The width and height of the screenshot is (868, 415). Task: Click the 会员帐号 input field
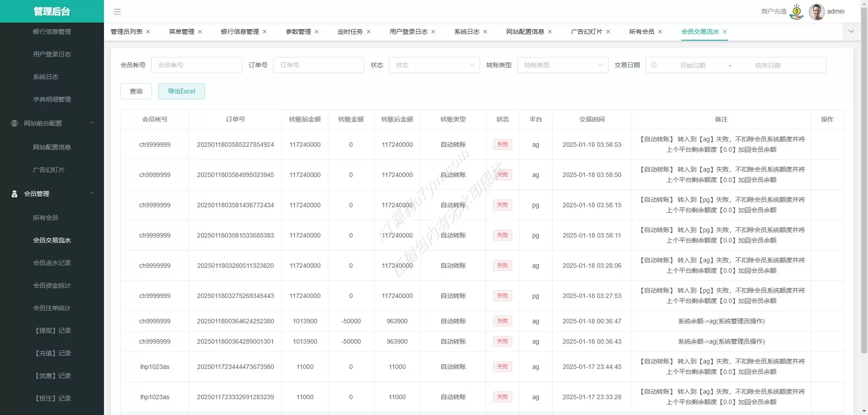(197, 65)
